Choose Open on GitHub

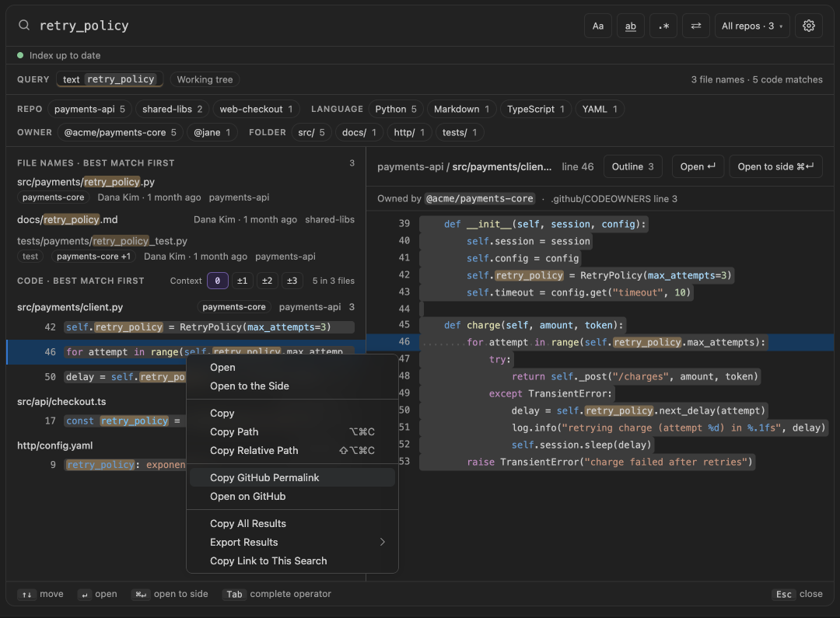[x=292, y=497]
